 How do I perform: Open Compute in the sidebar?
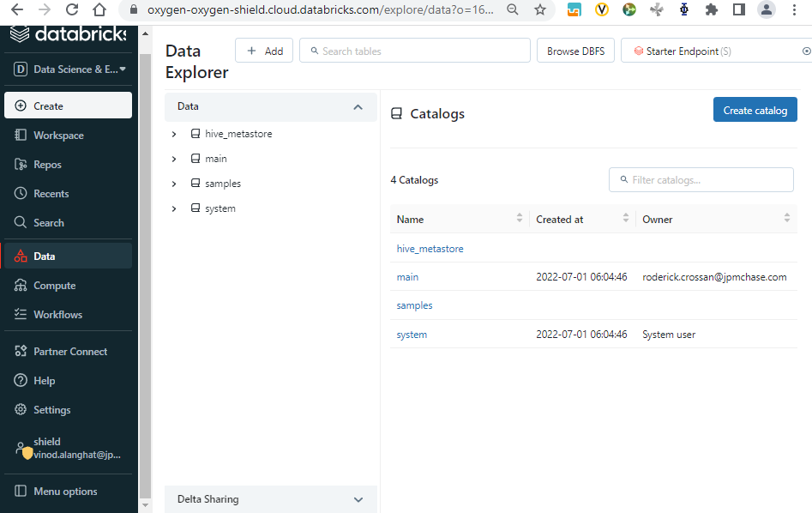(x=68, y=286)
